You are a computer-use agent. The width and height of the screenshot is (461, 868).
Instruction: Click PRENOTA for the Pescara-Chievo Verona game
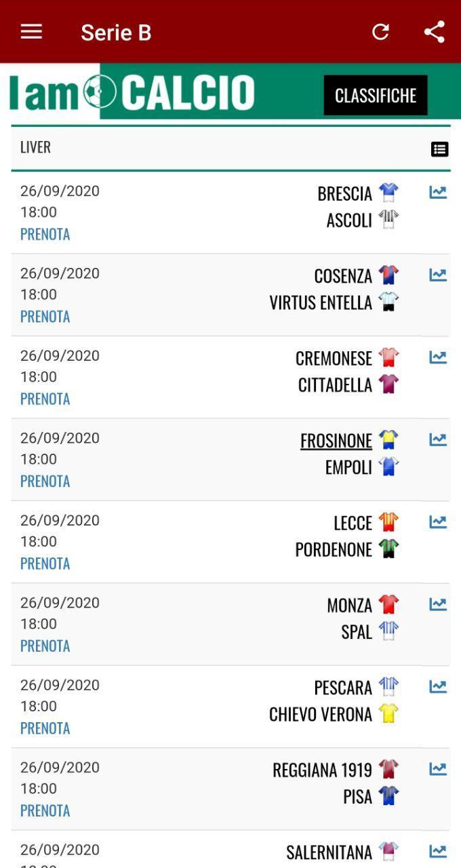tap(45, 728)
